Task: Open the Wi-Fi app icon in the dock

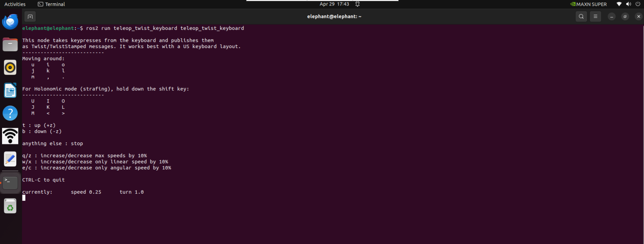Action: click(10, 136)
